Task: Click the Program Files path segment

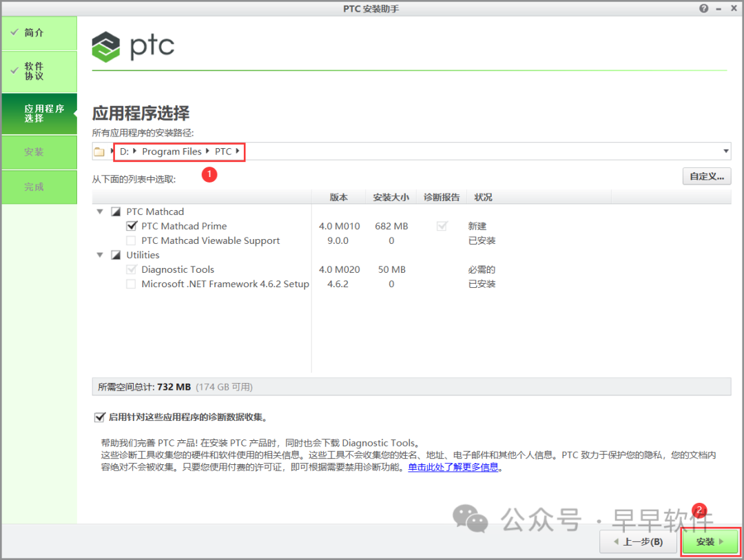Action: tap(172, 152)
